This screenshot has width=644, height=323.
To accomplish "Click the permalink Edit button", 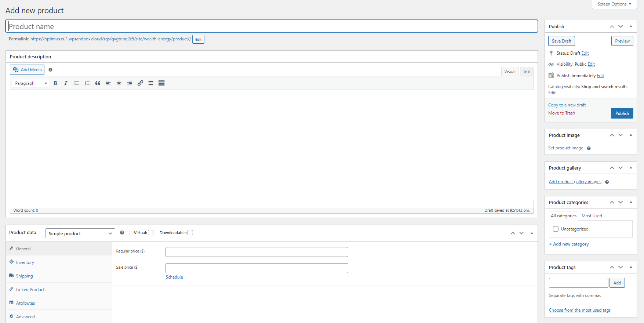I will [198, 39].
